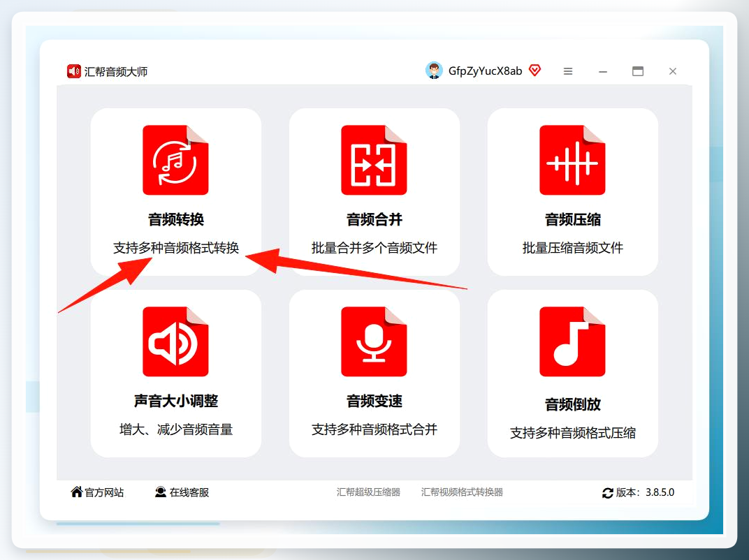Viewport: 749px width, 560px height.
Task: Click the 汇帮音频大师 window title text
Action: pyautogui.click(x=116, y=72)
